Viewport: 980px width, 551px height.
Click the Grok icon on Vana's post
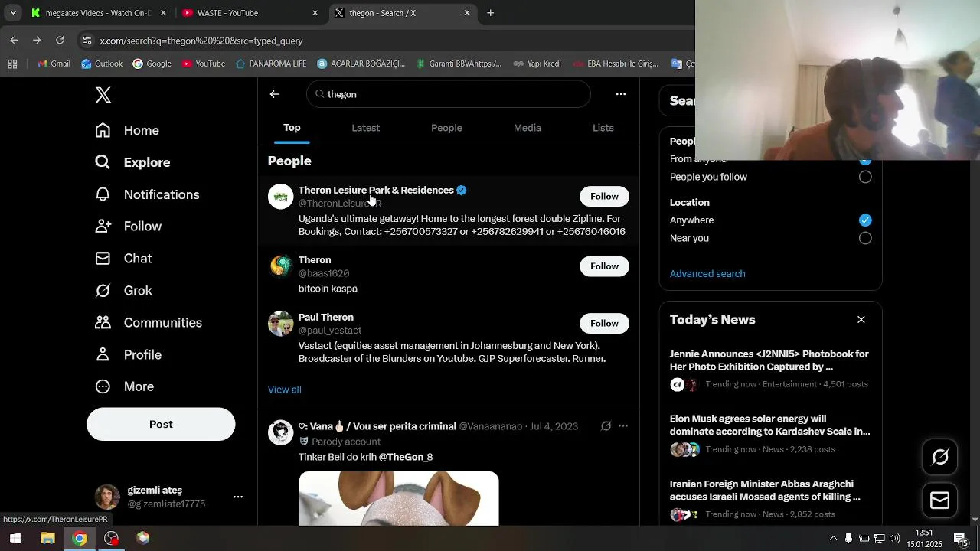[606, 426]
